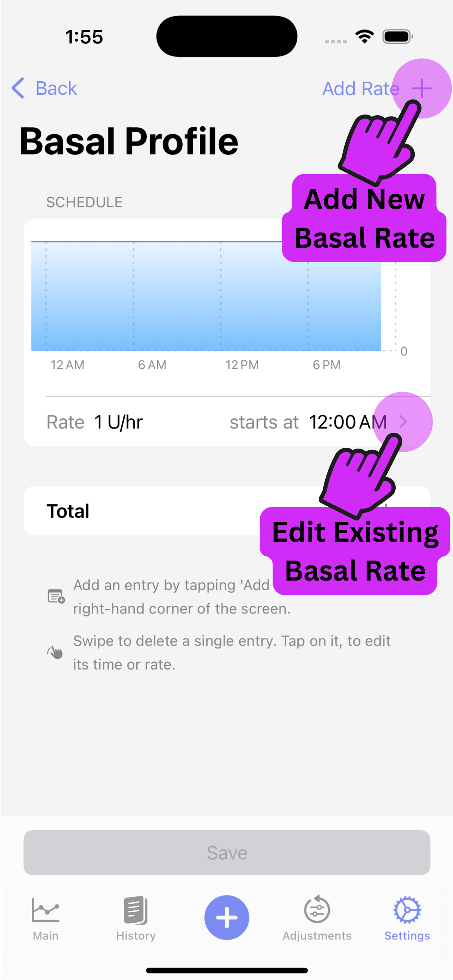453x980 pixels.
Task: Tap the add-entry hint icon
Action: pos(56,596)
